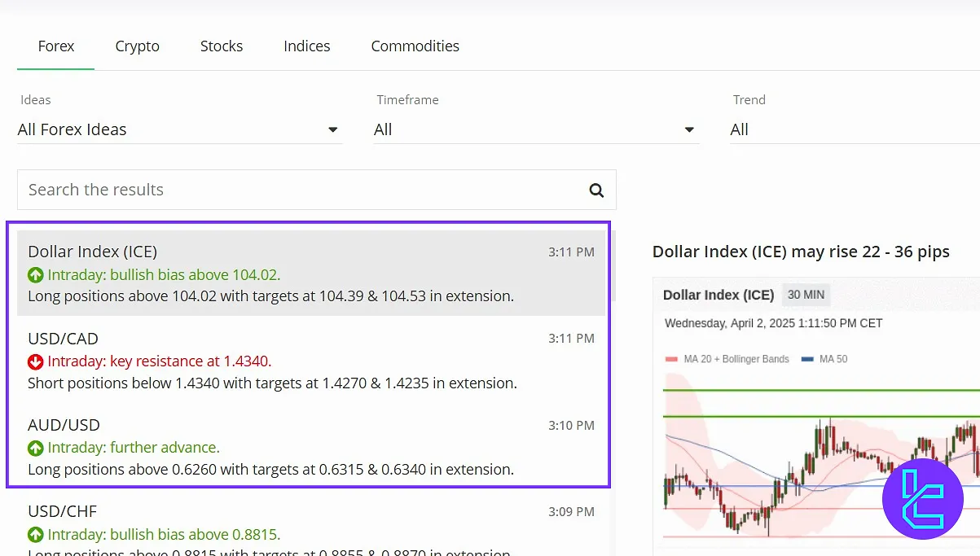Click MA 20 + Bollinger Bands legend swatch
The height and width of the screenshot is (556, 980).
[x=671, y=359]
